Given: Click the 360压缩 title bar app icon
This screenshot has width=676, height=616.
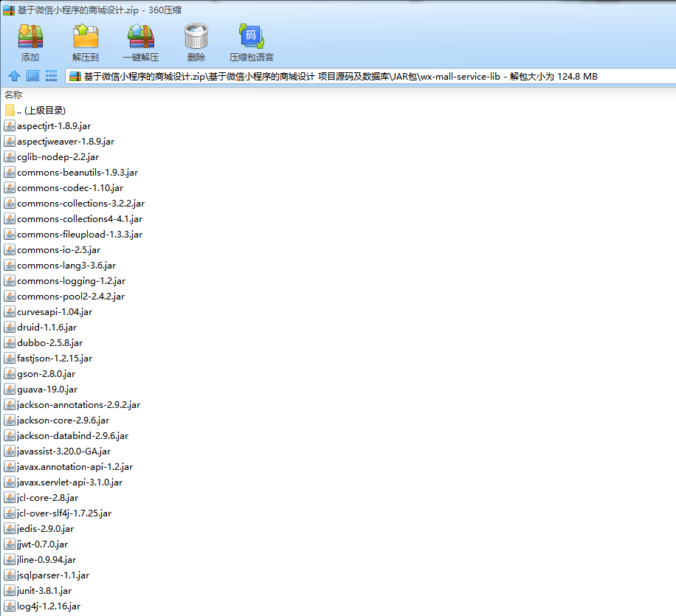Looking at the screenshot, I should (x=9, y=10).
